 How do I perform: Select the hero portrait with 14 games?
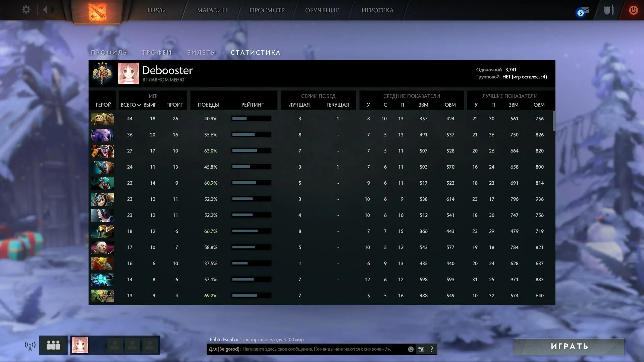click(102, 280)
